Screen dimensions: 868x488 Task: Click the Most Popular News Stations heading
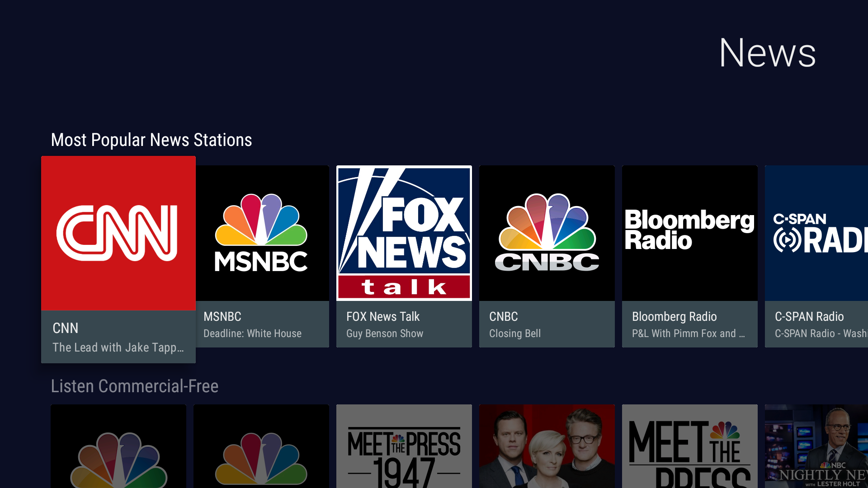click(x=151, y=140)
